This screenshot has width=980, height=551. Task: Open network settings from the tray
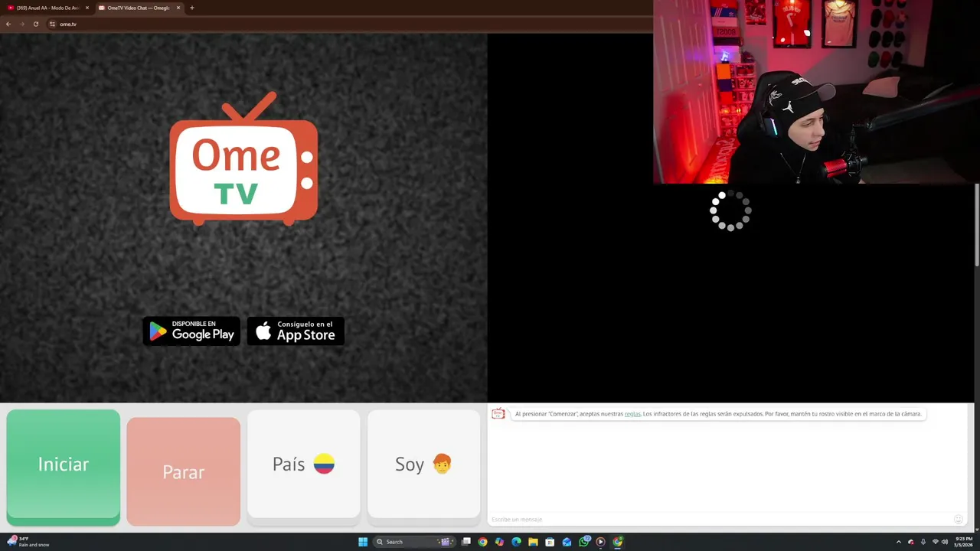pos(936,542)
